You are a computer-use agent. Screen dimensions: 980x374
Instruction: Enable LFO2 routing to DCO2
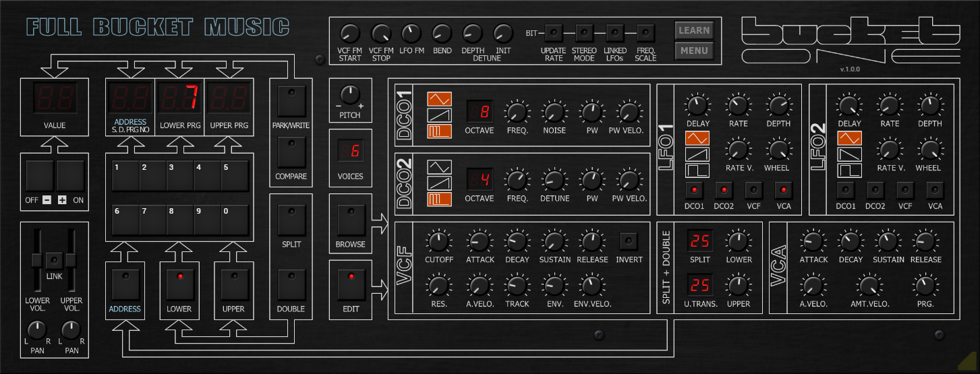(x=875, y=189)
